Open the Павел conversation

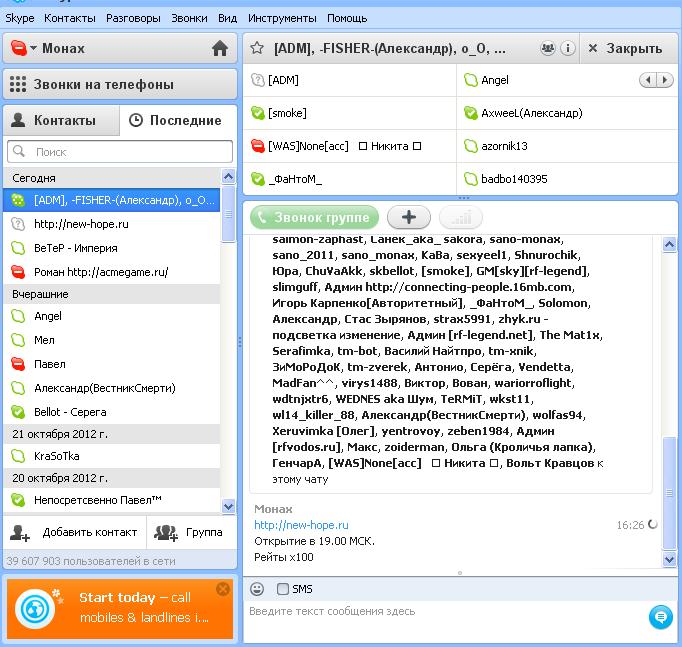(112, 364)
